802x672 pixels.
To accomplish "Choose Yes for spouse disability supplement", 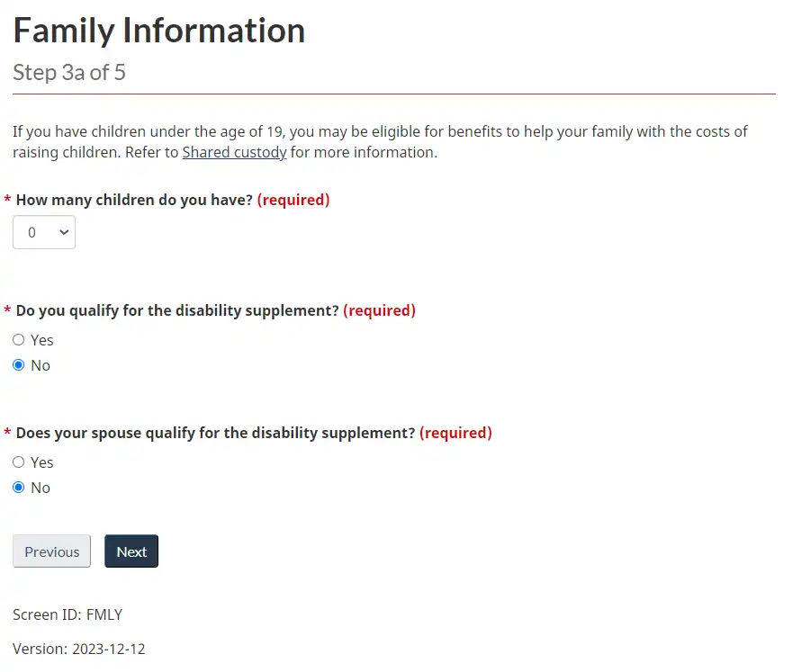I will 18,462.
